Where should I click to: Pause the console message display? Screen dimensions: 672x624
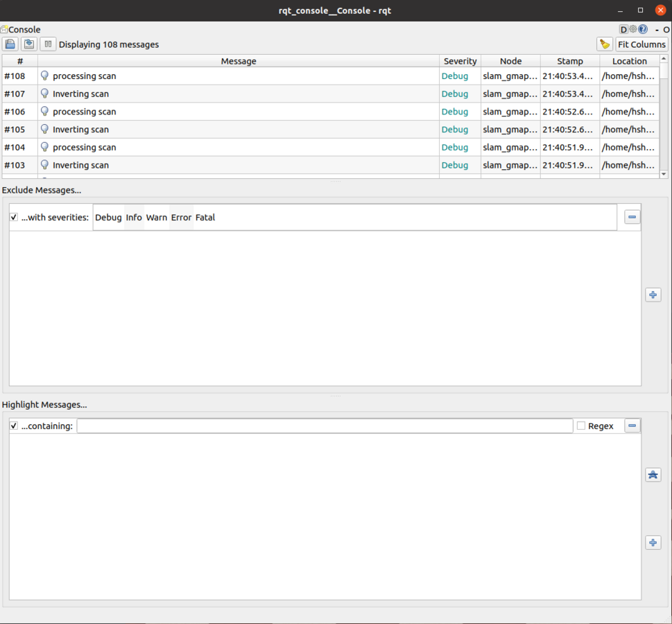tap(48, 44)
